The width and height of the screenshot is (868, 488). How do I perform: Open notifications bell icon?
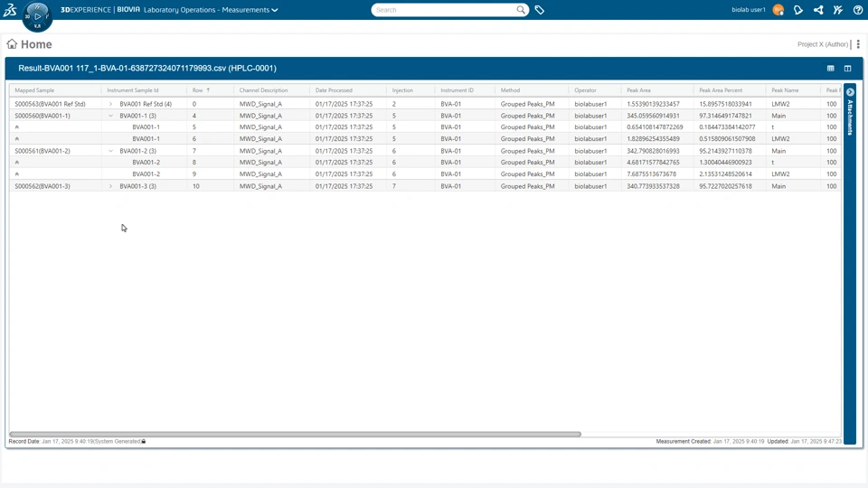coord(797,10)
